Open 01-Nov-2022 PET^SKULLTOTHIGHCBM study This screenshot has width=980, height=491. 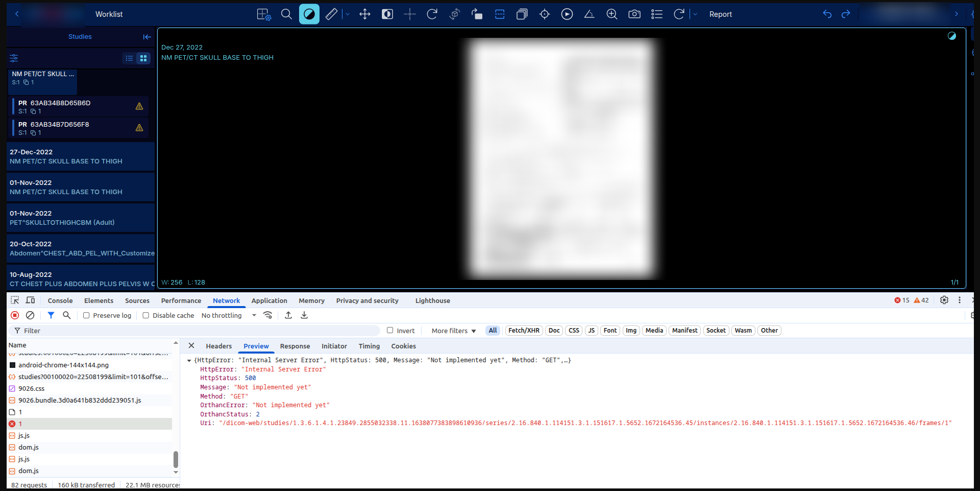(81, 218)
